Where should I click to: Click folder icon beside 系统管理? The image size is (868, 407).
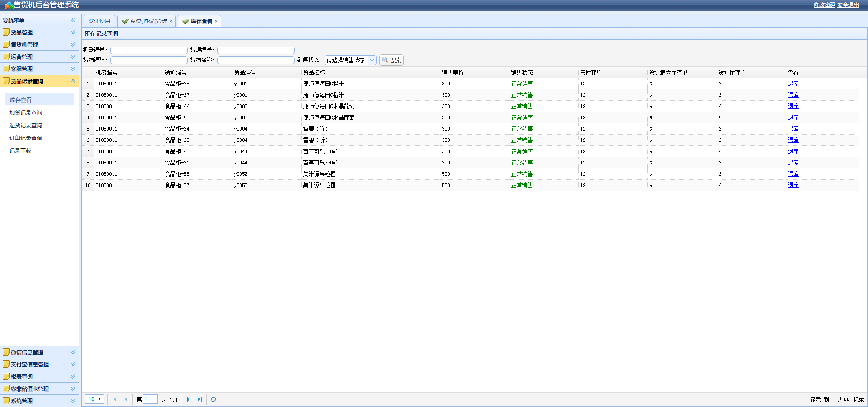click(x=6, y=401)
